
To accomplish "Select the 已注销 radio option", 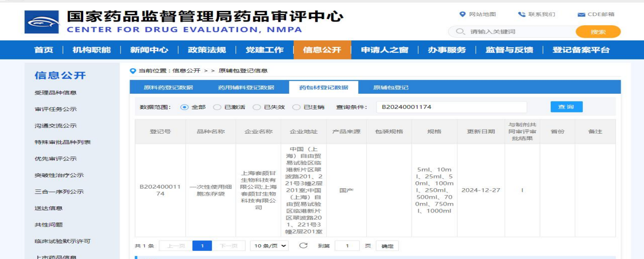I will click(296, 107).
